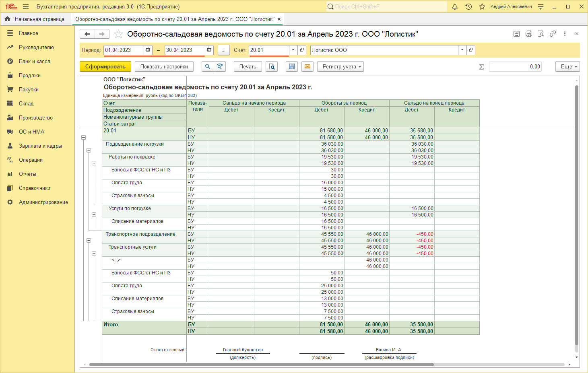Click the find magnifier icon in toolbar
588x373 pixels.
tap(208, 67)
